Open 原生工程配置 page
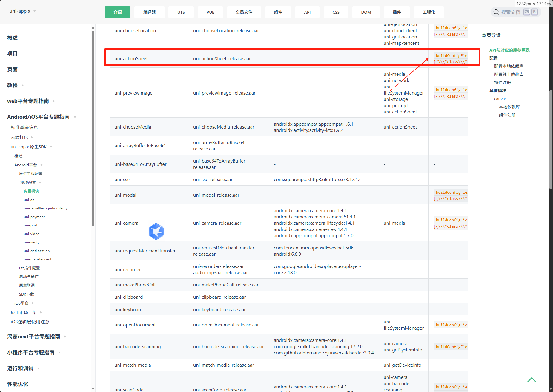Screen dimensions: 553x392 click(31, 174)
